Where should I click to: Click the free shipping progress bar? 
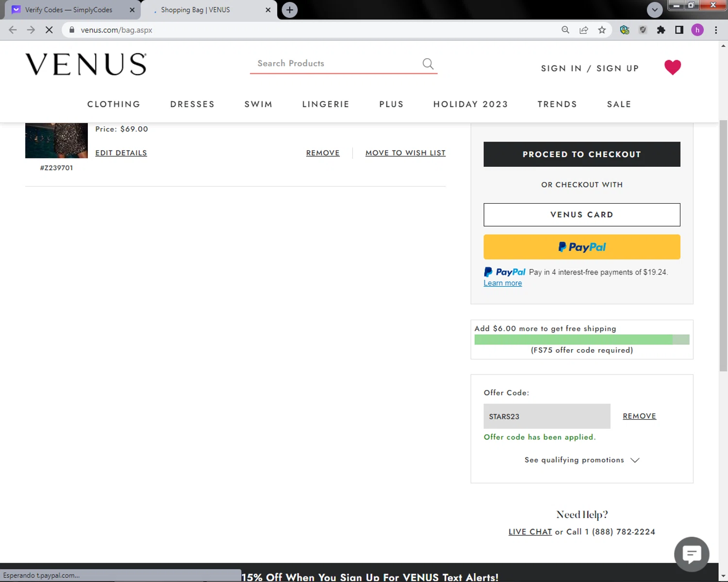(x=582, y=339)
